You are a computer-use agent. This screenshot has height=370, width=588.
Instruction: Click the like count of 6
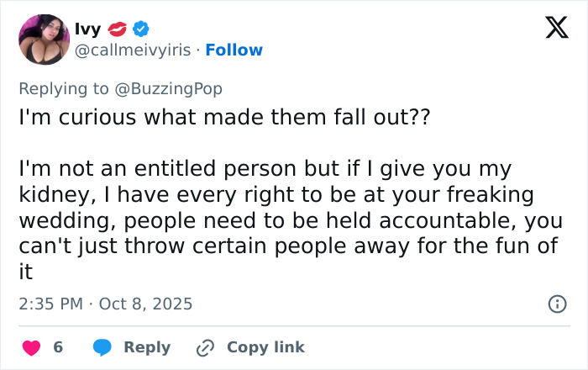pyautogui.click(x=58, y=347)
